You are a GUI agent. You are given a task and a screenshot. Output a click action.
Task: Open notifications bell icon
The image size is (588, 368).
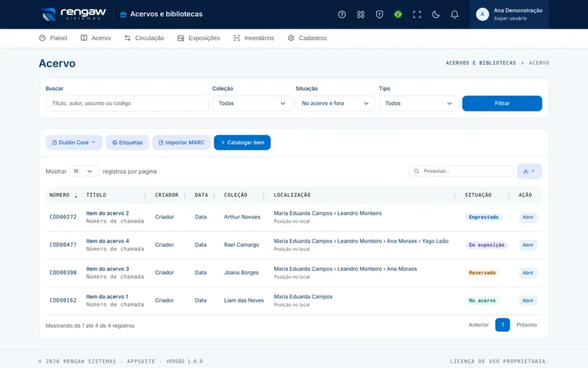(x=454, y=14)
